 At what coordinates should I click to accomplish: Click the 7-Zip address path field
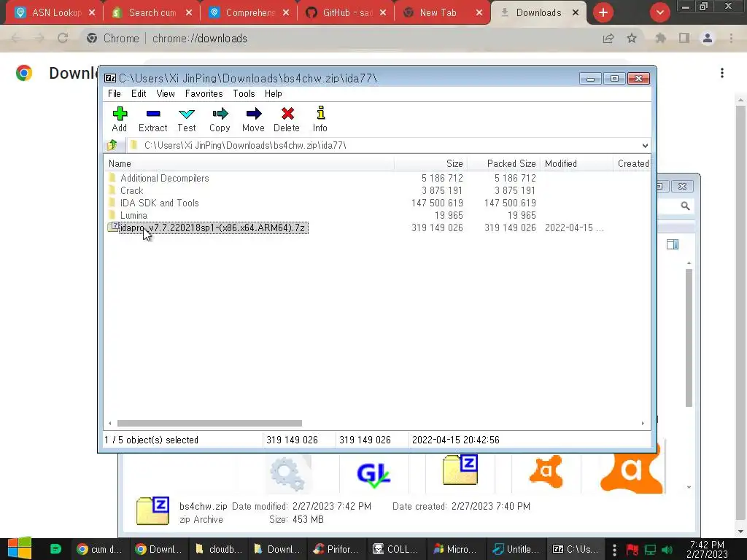click(x=384, y=145)
